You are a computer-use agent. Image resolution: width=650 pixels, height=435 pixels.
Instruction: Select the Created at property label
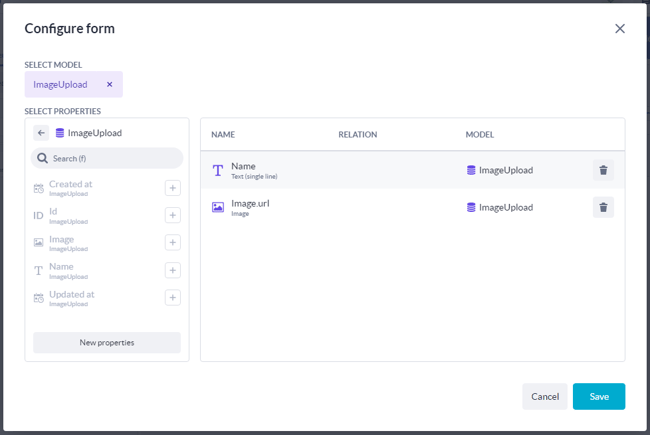pos(71,184)
